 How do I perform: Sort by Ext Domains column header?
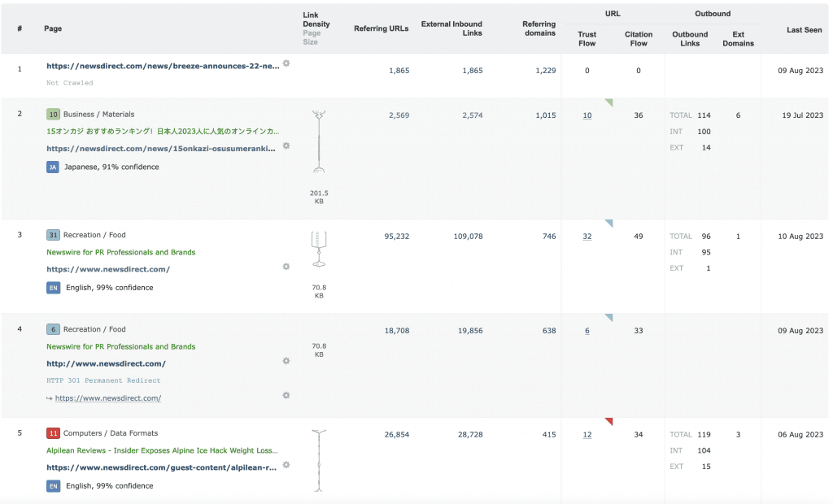(x=738, y=39)
